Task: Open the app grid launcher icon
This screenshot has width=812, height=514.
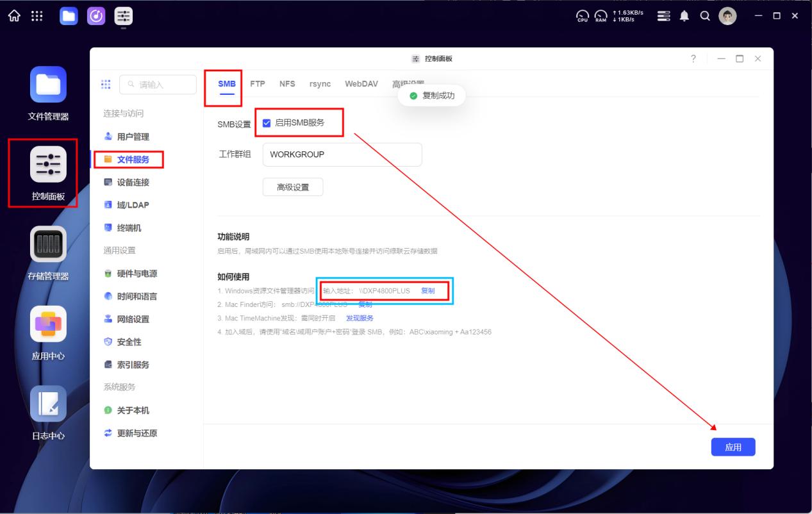Action: pos(38,16)
